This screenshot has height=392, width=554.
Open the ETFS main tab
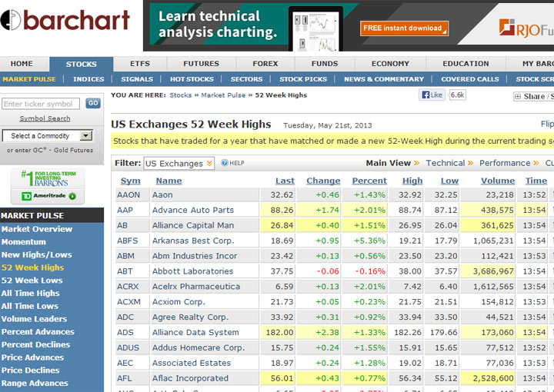click(140, 64)
